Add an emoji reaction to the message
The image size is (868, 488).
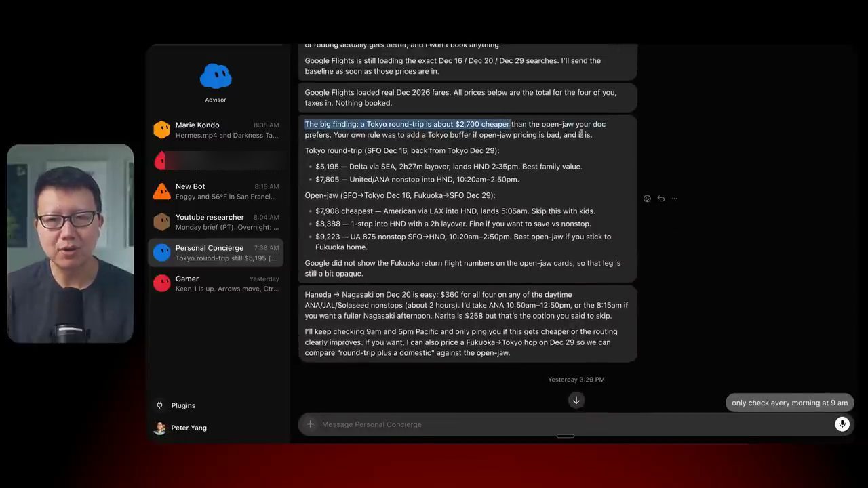647,199
